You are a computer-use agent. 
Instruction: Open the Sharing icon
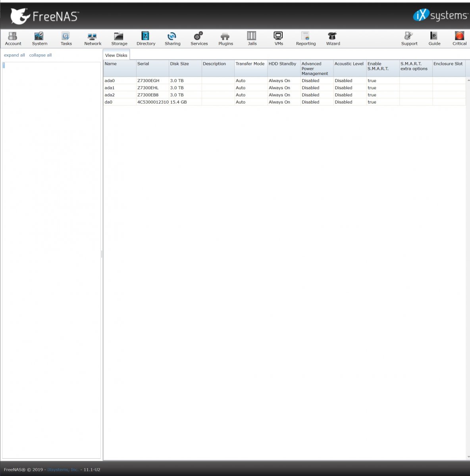[x=172, y=39]
